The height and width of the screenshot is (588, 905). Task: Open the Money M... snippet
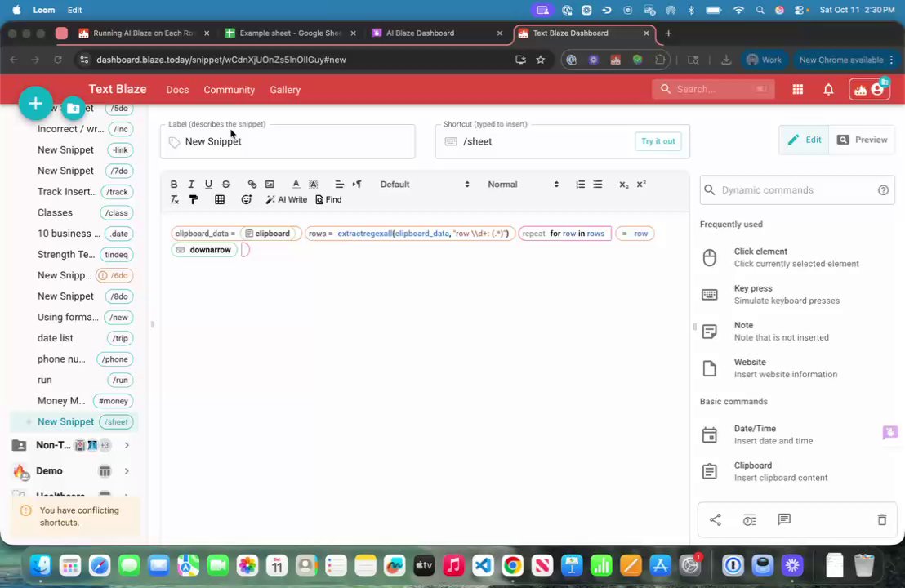click(x=74, y=400)
